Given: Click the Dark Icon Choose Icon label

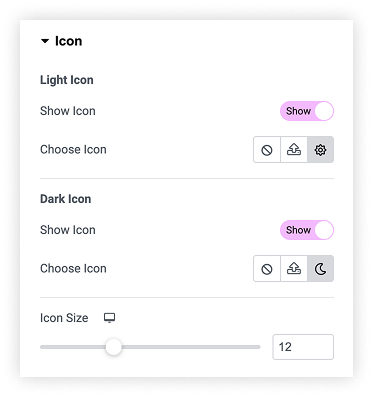Looking at the screenshot, I should pos(73,269).
